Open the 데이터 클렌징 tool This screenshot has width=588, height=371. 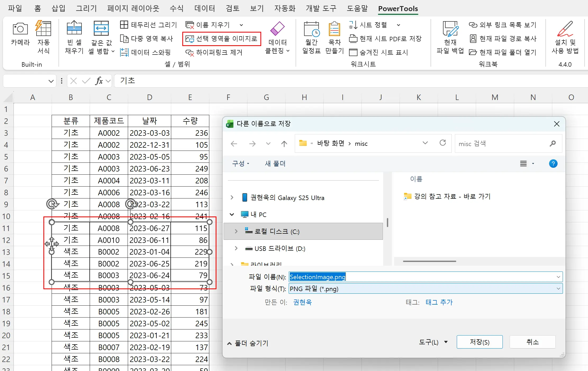pyautogui.click(x=277, y=37)
